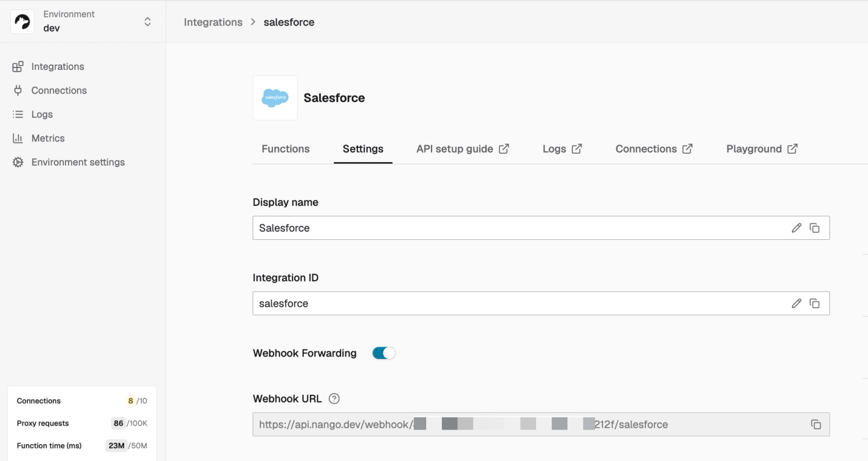Click the Webhook URL field
This screenshot has width=868, height=461.
541,424
